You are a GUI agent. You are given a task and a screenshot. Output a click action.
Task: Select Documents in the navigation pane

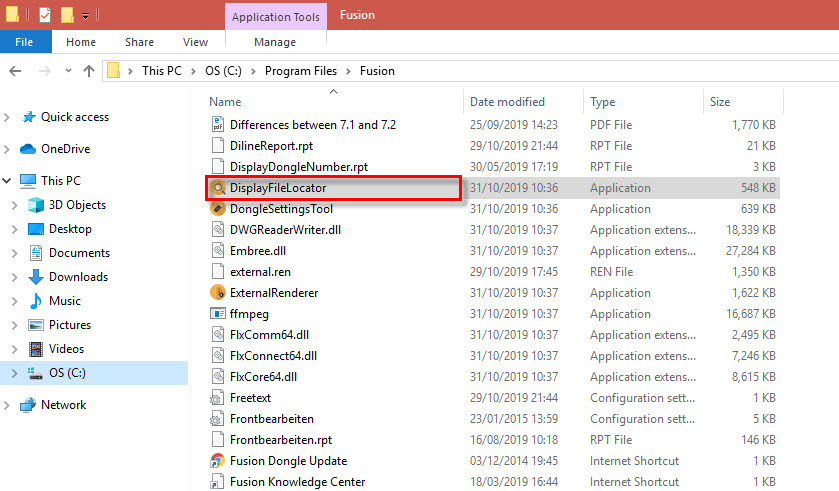click(79, 253)
